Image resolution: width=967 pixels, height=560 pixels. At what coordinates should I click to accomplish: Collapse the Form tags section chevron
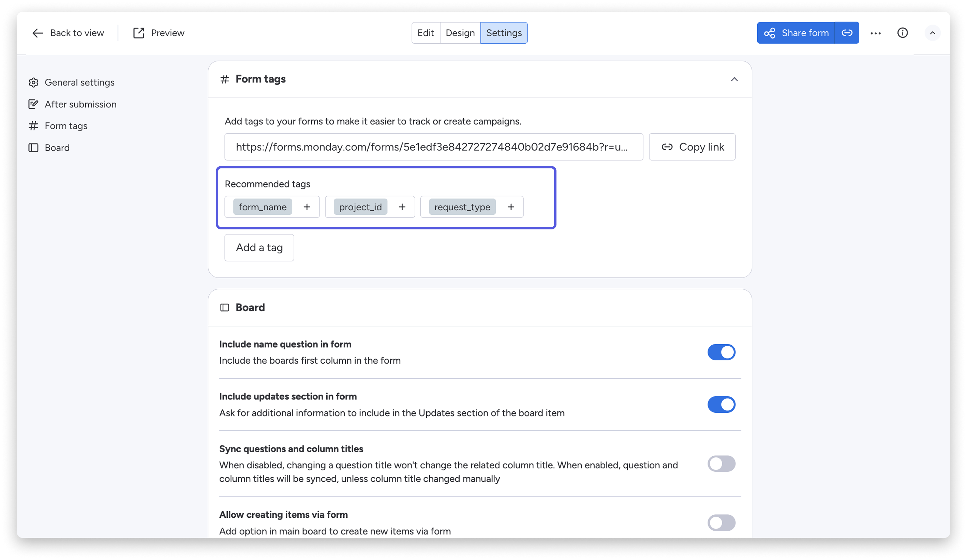click(735, 79)
